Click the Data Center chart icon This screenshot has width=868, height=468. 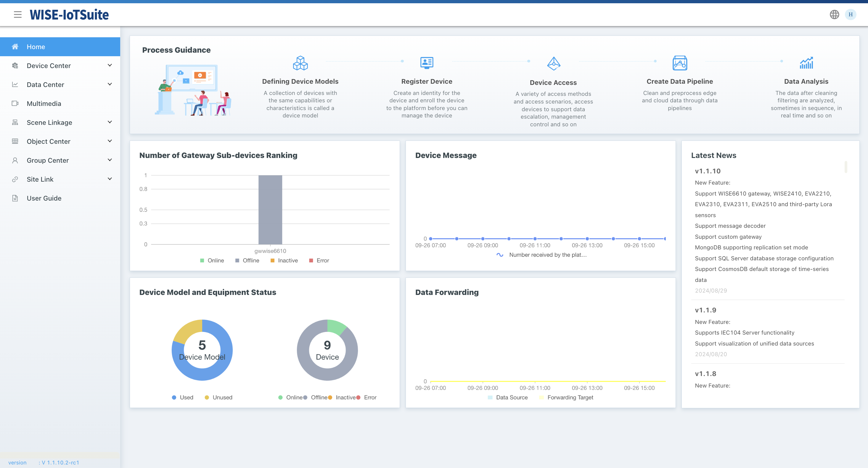click(15, 85)
